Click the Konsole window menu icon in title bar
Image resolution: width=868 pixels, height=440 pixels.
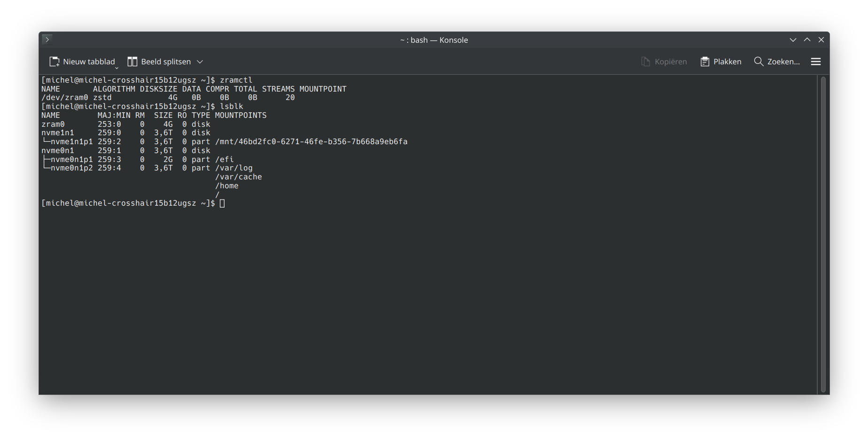[x=47, y=40]
